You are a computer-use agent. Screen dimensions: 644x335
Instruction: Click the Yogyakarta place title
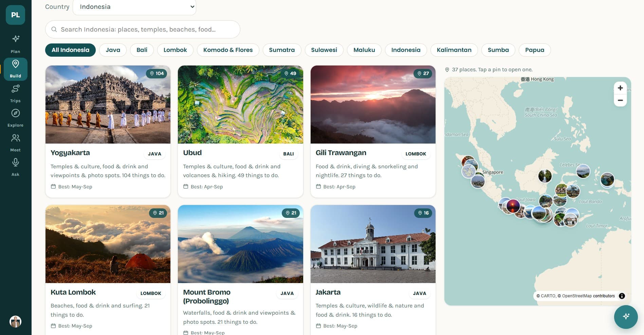pos(70,153)
